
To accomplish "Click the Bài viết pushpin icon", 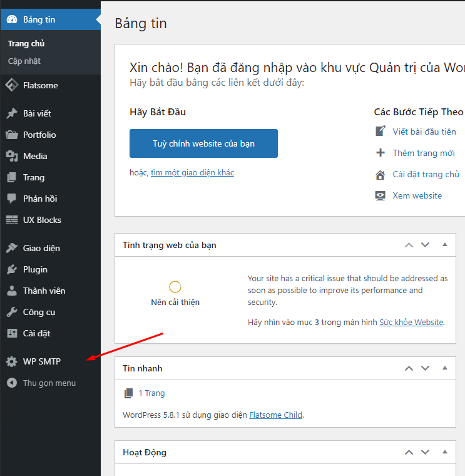I will coord(11,113).
